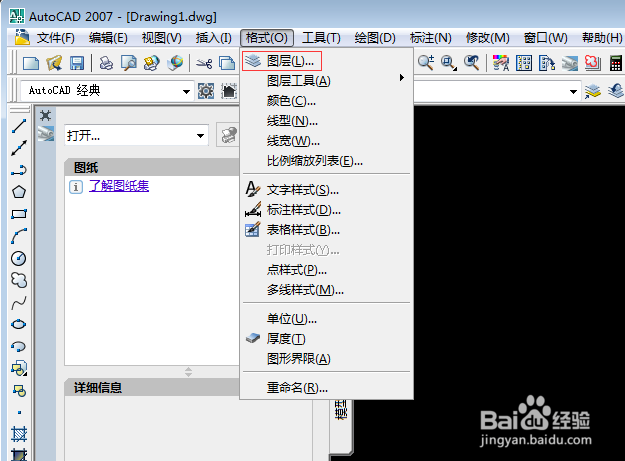Open the 工具(T) menu
The height and width of the screenshot is (461, 625).
tap(321, 38)
